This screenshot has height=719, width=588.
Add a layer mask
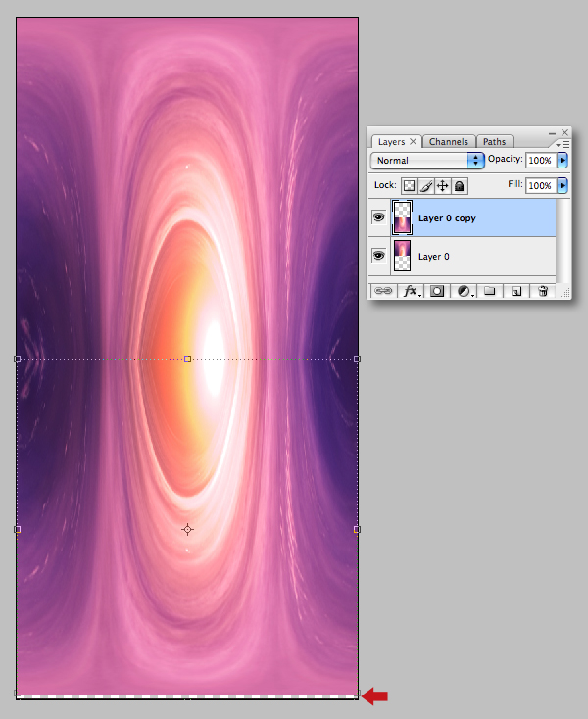click(x=437, y=291)
